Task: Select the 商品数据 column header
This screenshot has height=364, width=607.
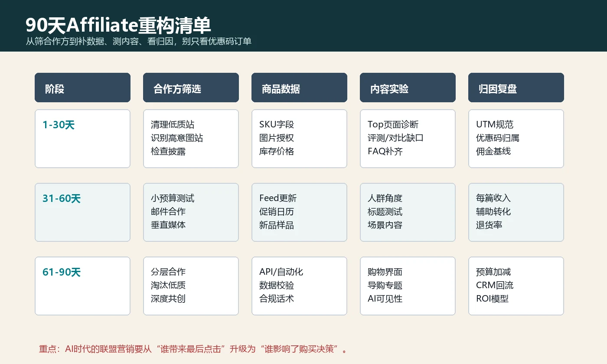Action: [x=299, y=88]
